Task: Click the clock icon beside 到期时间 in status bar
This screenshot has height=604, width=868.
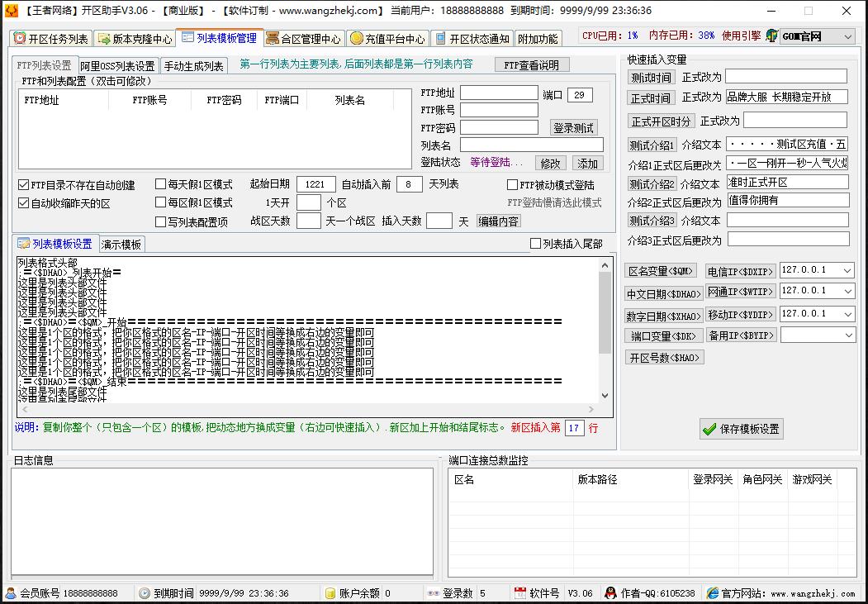Action: coord(145,593)
